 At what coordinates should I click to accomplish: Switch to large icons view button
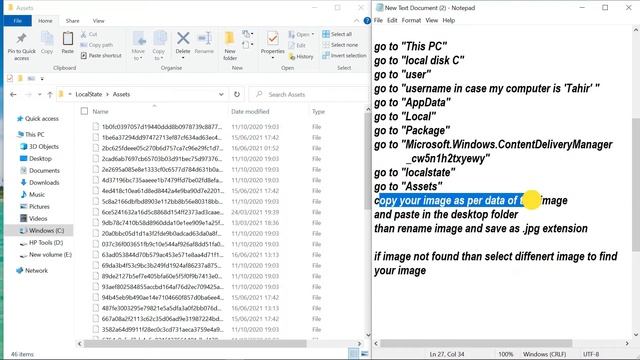pyautogui.click(x=364, y=353)
